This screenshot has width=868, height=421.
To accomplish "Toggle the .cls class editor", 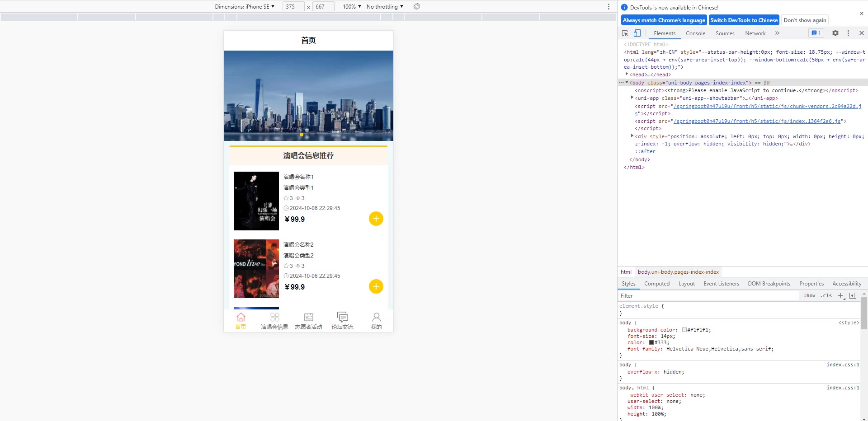I will (x=826, y=296).
